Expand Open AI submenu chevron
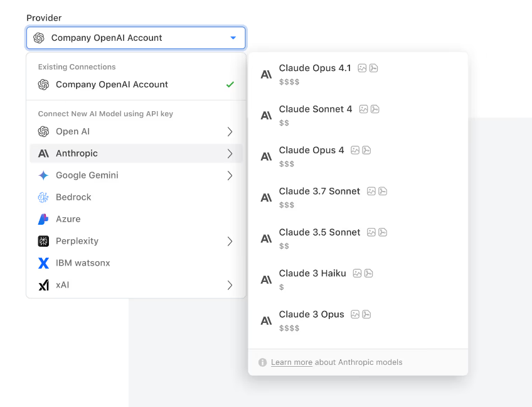This screenshot has height=407, width=532. coord(230,131)
